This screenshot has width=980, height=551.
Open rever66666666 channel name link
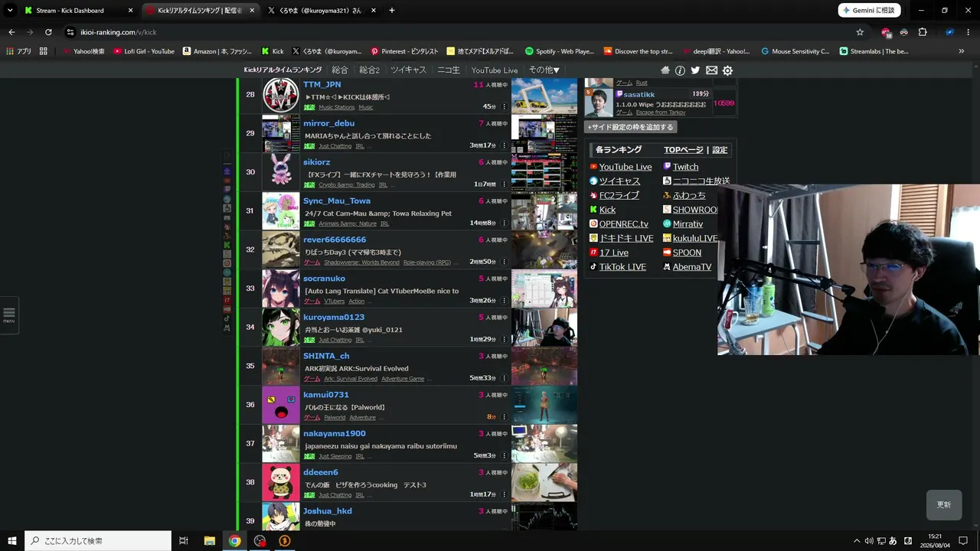(x=335, y=240)
